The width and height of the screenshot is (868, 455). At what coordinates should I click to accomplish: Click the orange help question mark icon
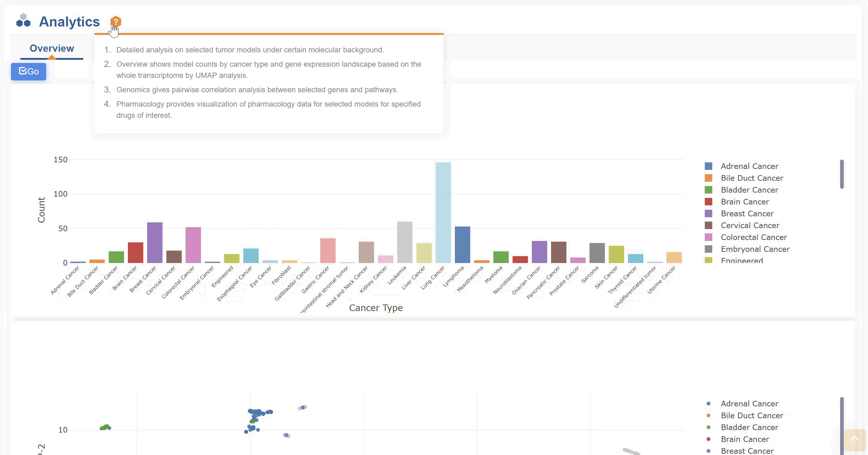point(116,22)
